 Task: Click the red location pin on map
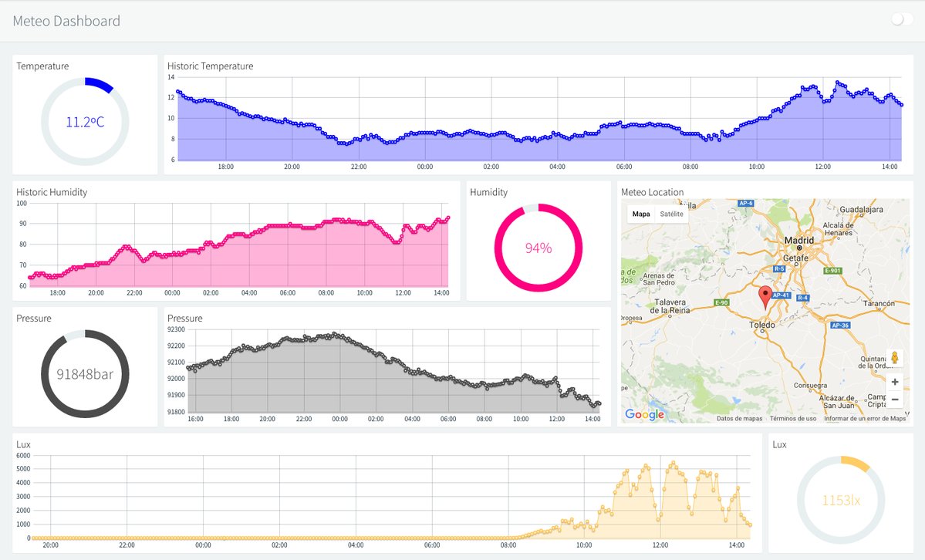(x=765, y=295)
